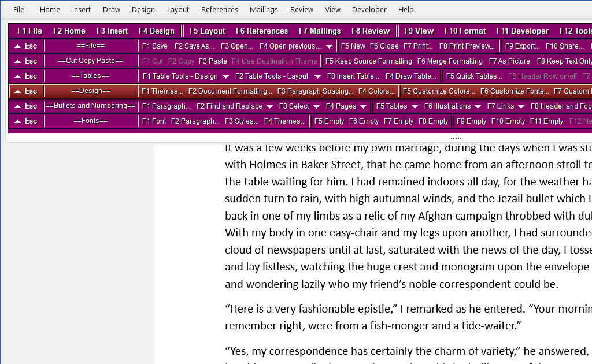This screenshot has height=364, width=592.
Task: Click Esc arrow on the highlighted Design row
Action: 25,91
